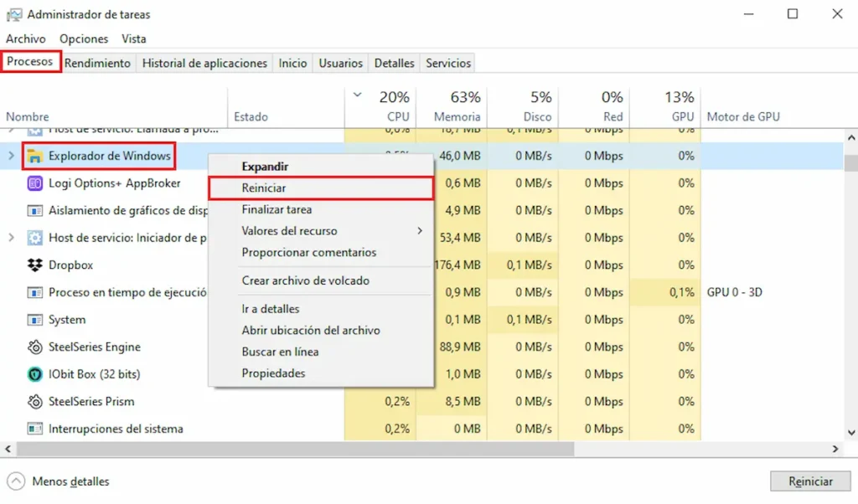Click the Logi Options+ AppBroker icon
The image size is (858, 504).
(x=35, y=183)
